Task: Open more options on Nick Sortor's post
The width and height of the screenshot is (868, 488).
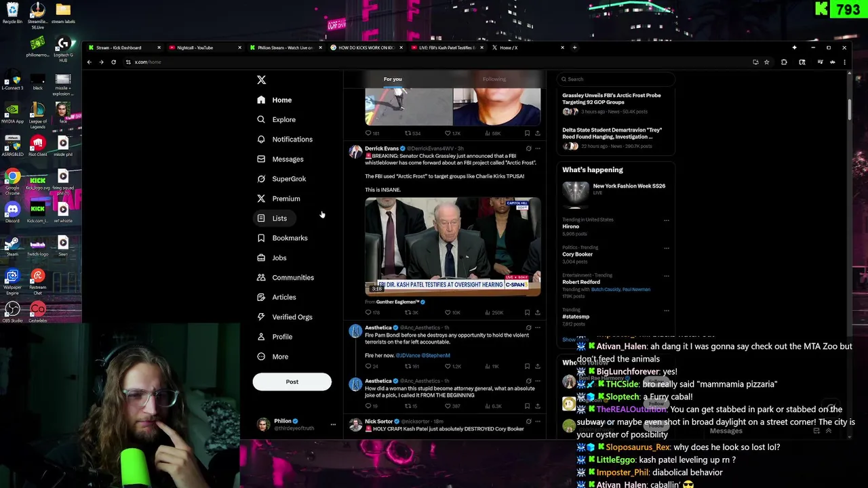Action: click(x=538, y=421)
